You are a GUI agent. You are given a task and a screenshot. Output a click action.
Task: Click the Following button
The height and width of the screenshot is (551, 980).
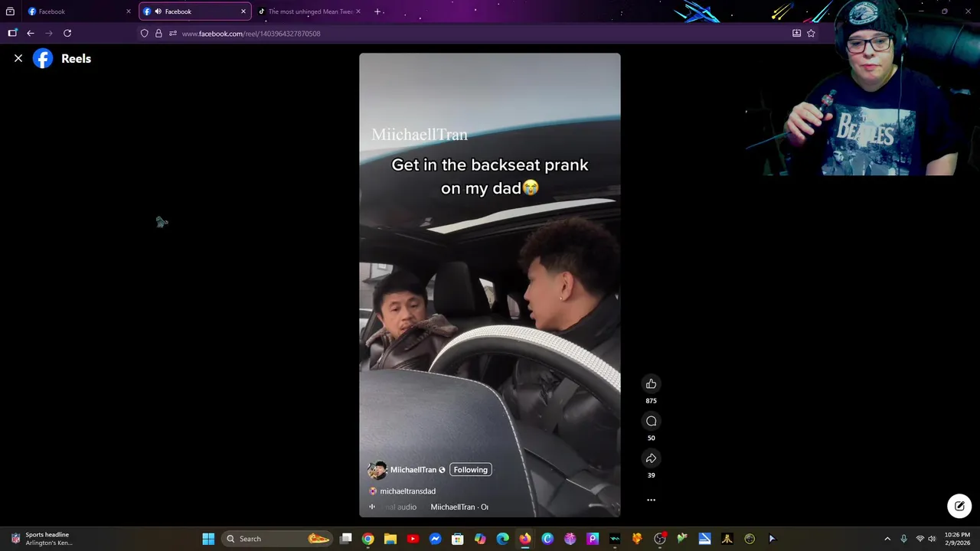(470, 470)
